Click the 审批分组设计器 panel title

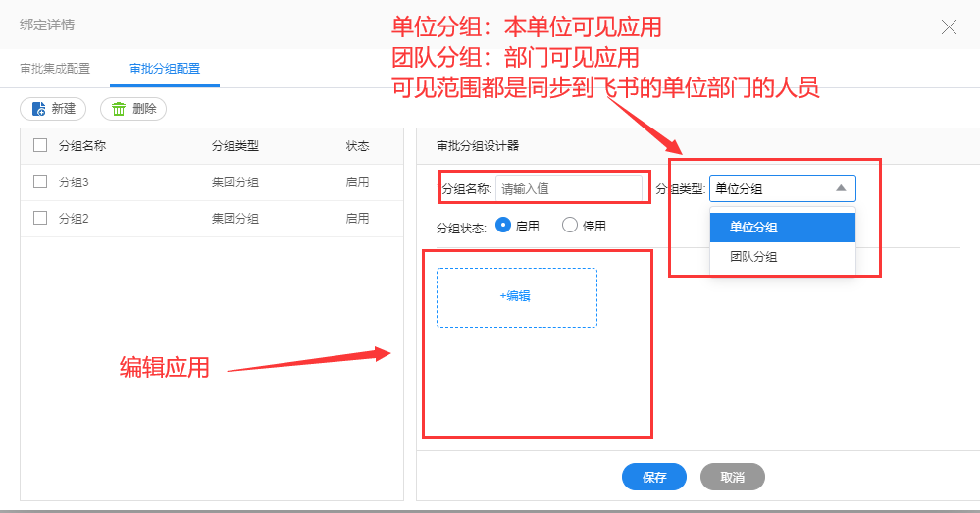(x=478, y=145)
